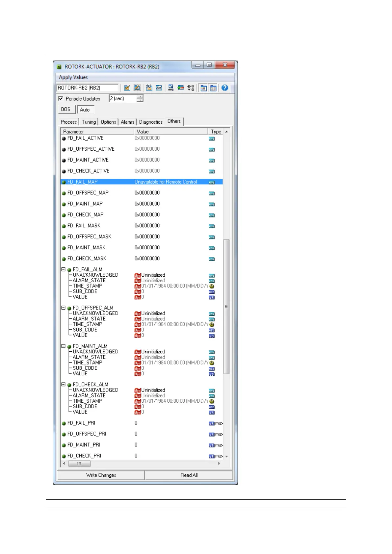Click the horizontal scrollbar left arrow
This screenshot has height=554, width=392.
click(x=64, y=464)
